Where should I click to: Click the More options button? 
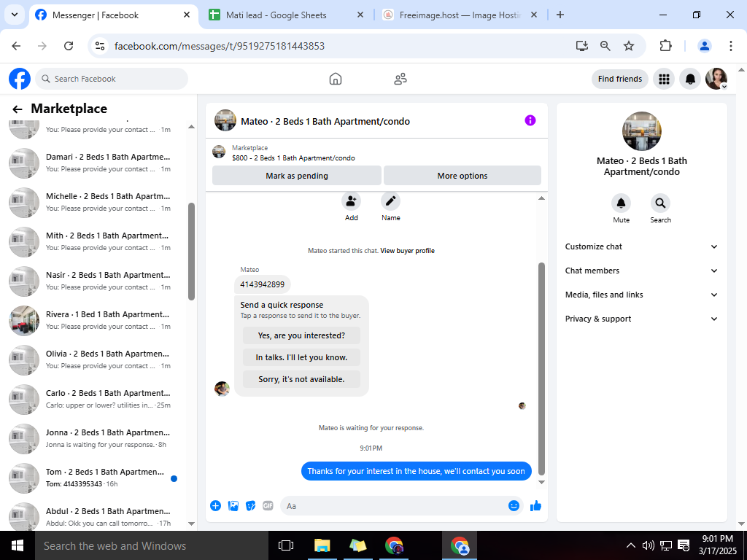462,176
